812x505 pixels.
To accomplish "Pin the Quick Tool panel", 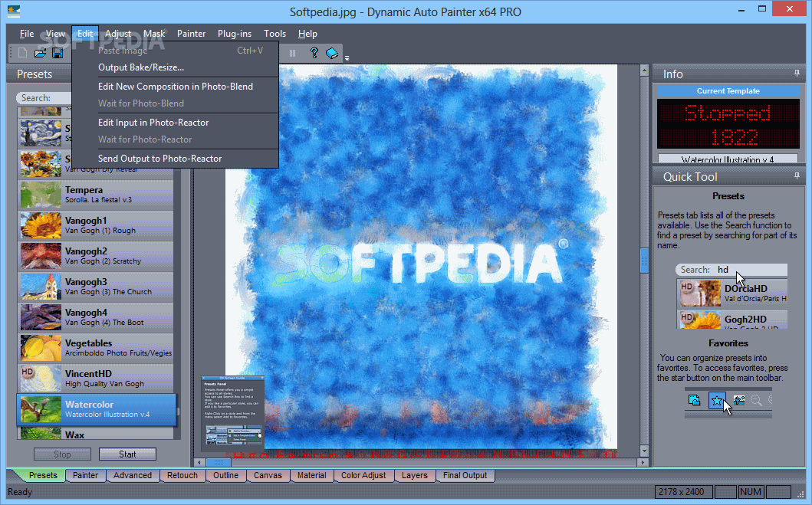I will 797,176.
